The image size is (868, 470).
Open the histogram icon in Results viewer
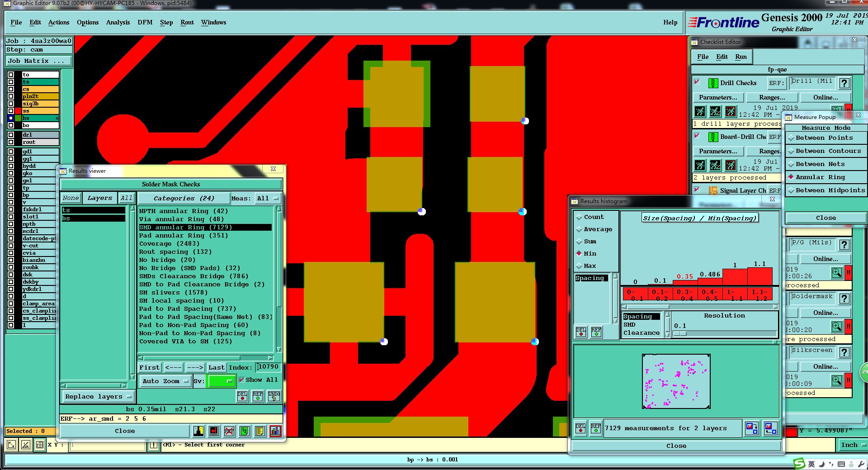click(x=275, y=431)
